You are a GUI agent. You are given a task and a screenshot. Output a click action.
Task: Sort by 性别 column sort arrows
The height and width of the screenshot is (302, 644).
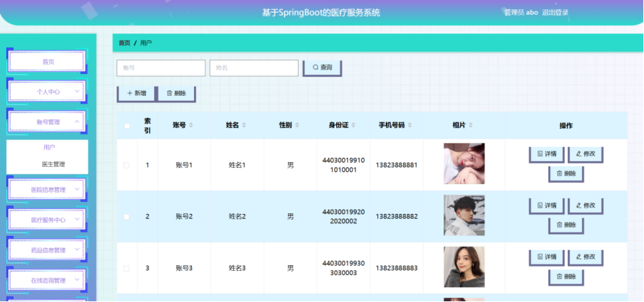tap(297, 125)
